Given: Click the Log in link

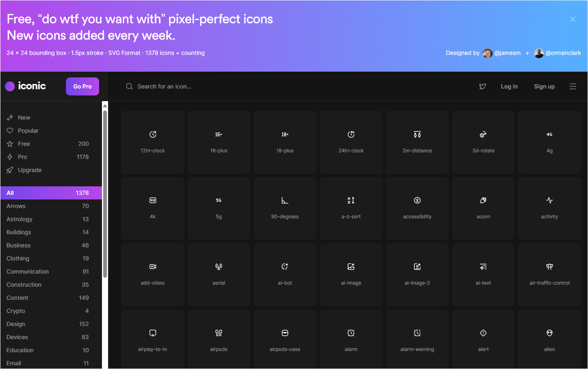Looking at the screenshot, I should point(509,86).
